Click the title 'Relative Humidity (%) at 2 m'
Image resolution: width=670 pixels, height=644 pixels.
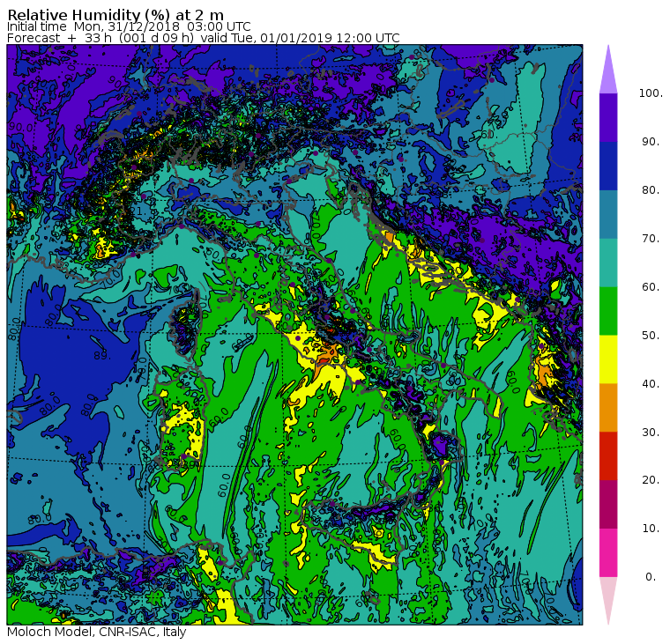[115, 15]
